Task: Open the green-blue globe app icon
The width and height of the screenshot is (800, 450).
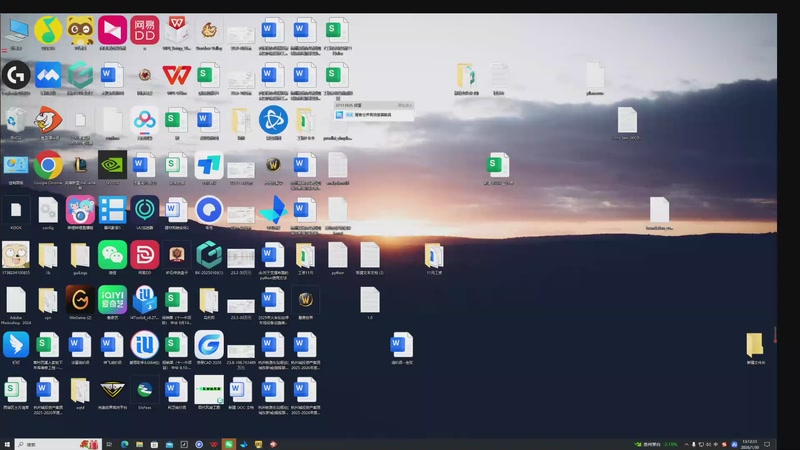Action: [144, 392]
